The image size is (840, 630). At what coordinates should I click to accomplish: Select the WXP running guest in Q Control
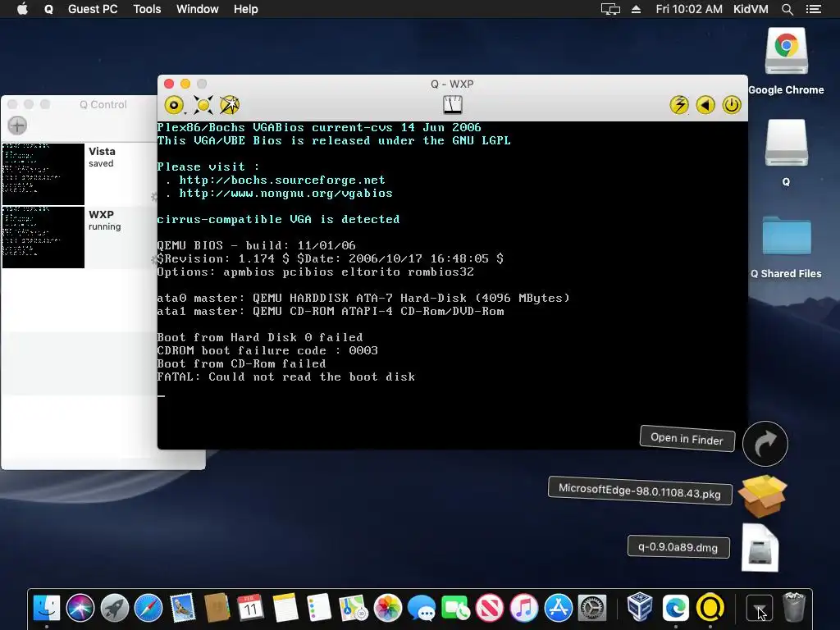click(x=80, y=237)
